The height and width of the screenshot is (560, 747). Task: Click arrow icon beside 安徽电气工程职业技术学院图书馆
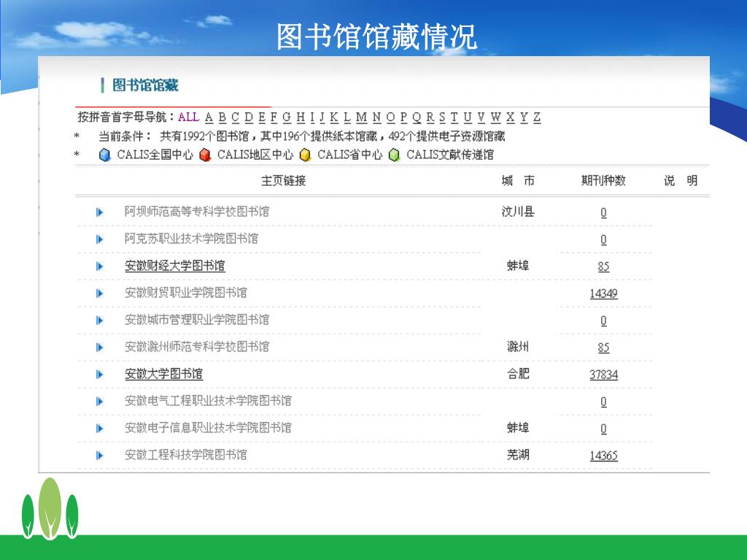tap(99, 402)
